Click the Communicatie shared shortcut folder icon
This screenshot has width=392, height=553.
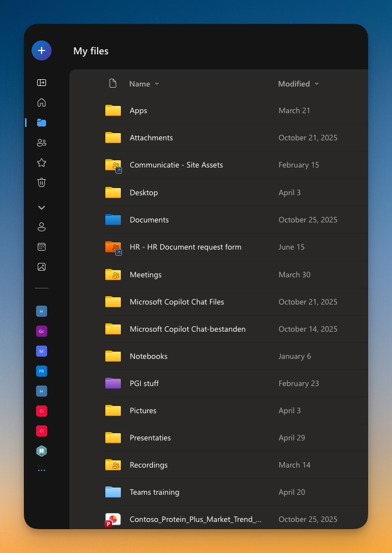(114, 166)
